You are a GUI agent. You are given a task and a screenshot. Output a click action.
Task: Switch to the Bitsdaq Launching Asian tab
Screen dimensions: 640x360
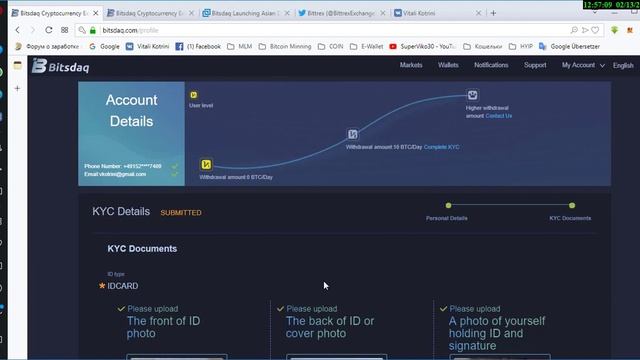tap(246, 13)
